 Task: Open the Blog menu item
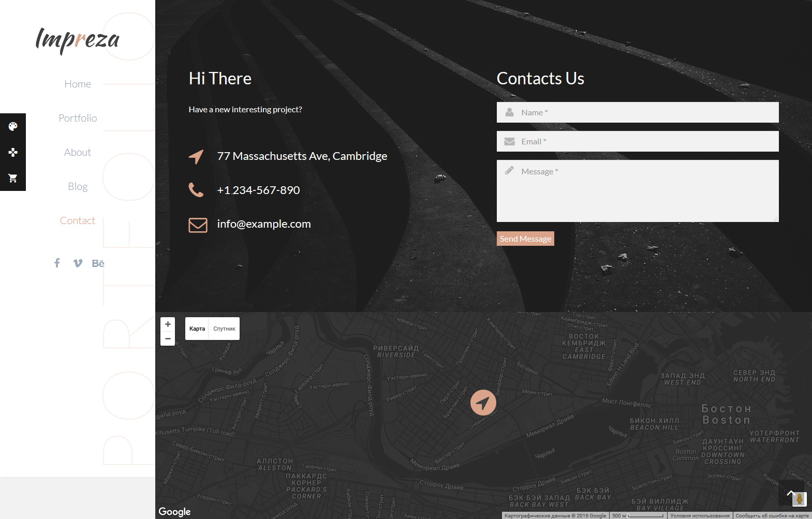[x=78, y=186]
